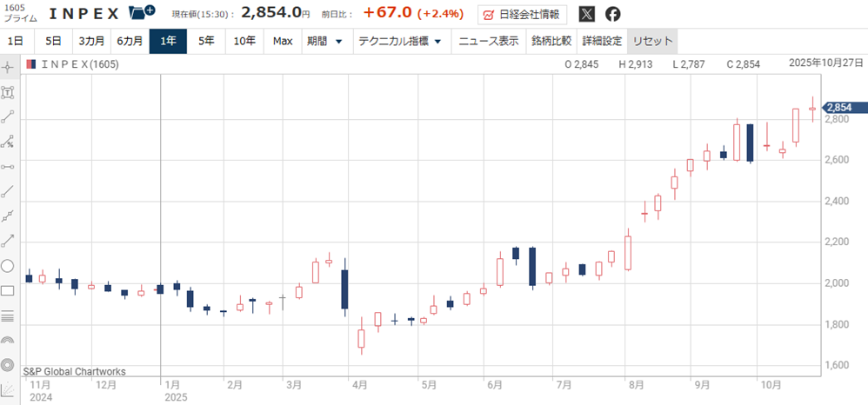Choose the rectangle drawing tool
The width and height of the screenshot is (868, 405).
point(8,291)
